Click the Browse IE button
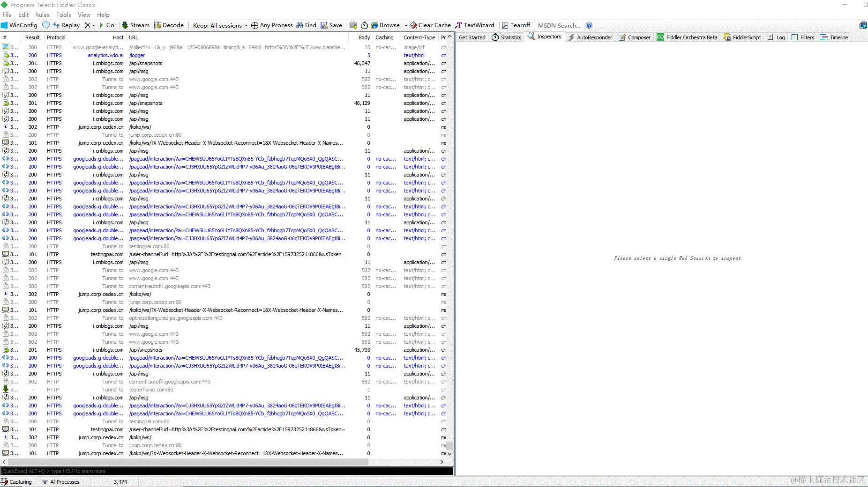This screenshot has height=487, width=868. (386, 25)
